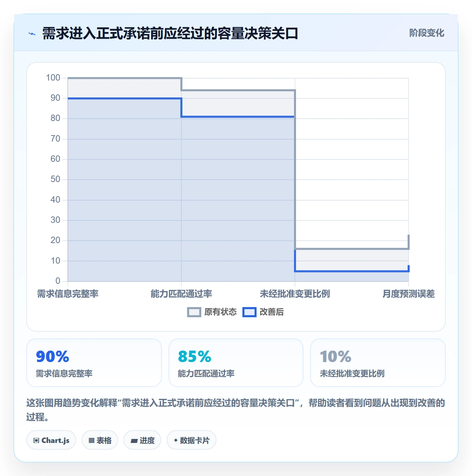
Task: Click the 阶段变化 label in header
Action: tap(426, 33)
